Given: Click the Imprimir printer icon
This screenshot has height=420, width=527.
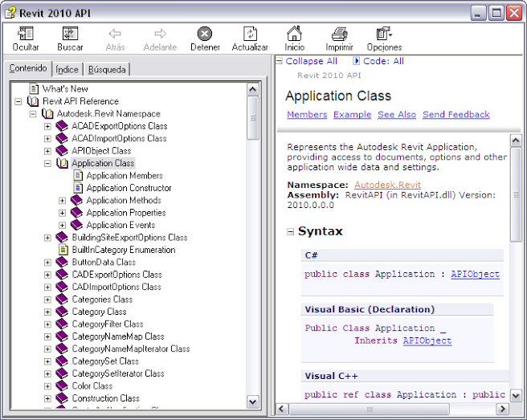Looking at the screenshot, I should click(x=339, y=34).
